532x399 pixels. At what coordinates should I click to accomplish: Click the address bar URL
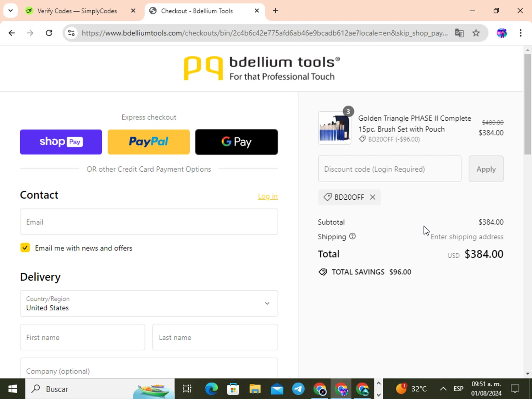pos(265,33)
